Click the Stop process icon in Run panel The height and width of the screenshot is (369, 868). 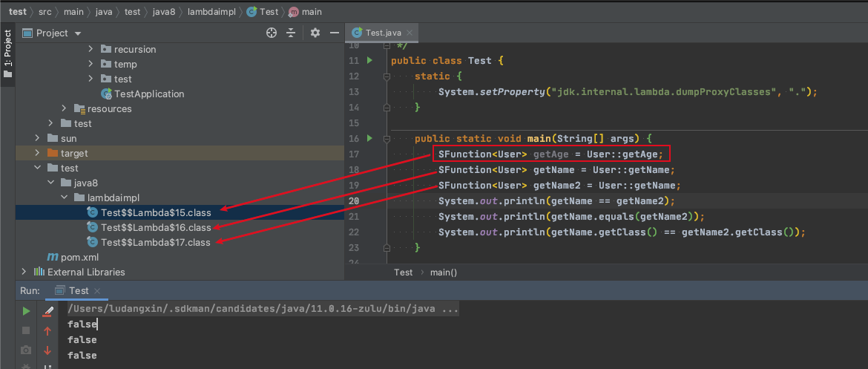coord(26,331)
